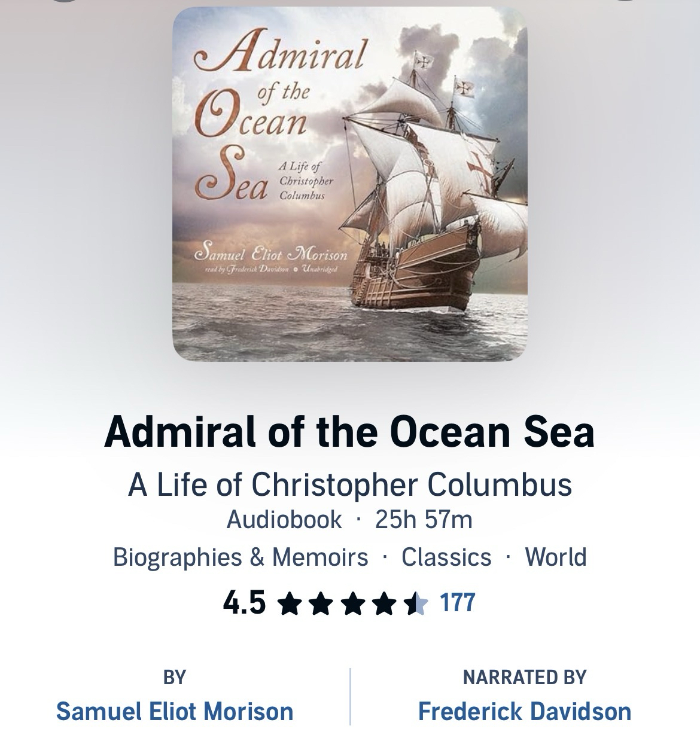Open the World category
700x744 pixels.
pyautogui.click(x=556, y=557)
